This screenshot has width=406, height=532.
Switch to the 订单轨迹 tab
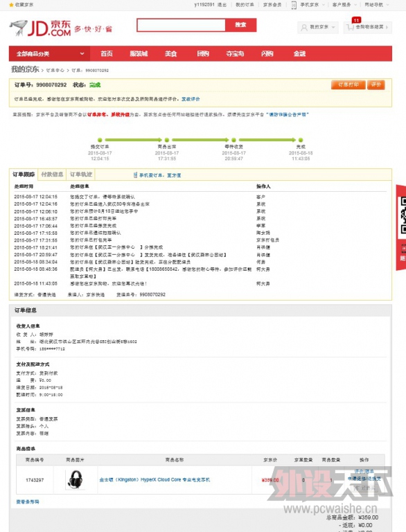(81, 175)
